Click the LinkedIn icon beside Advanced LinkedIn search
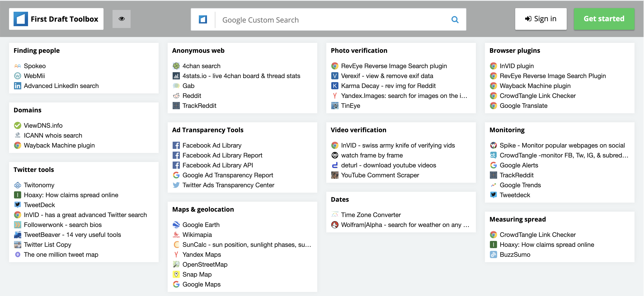 (x=17, y=86)
